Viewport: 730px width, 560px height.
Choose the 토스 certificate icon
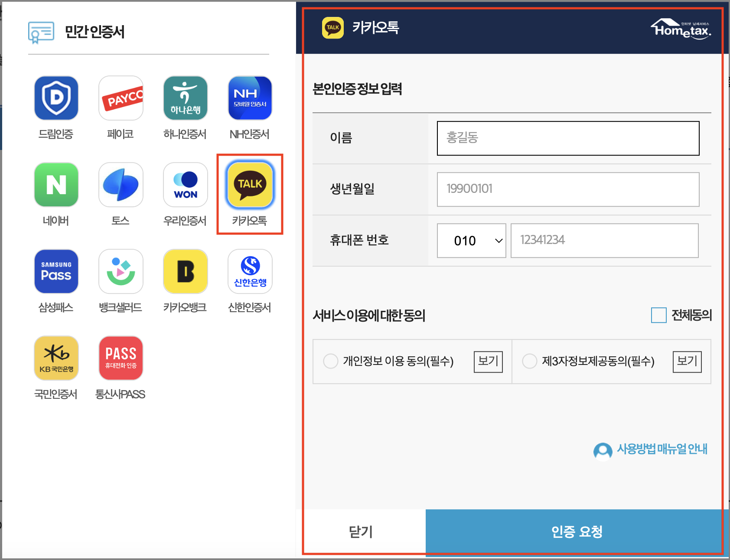coord(121,185)
